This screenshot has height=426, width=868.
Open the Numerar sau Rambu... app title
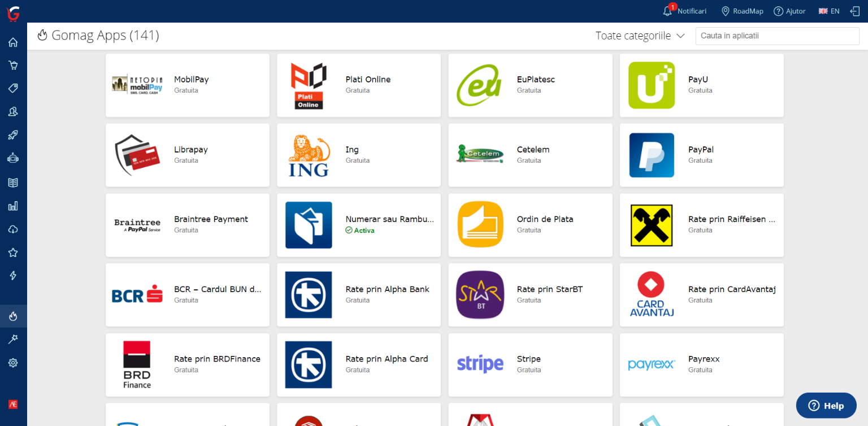tap(390, 219)
